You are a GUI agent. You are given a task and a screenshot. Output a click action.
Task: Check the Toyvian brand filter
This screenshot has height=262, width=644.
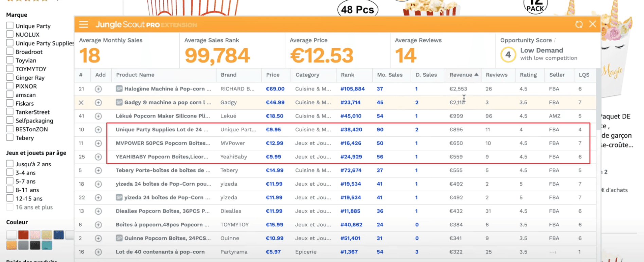pos(10,60)
